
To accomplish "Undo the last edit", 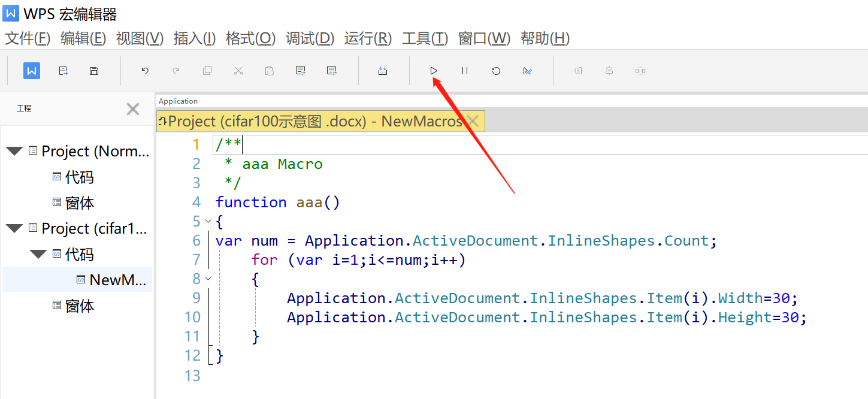I will [145, 71].
